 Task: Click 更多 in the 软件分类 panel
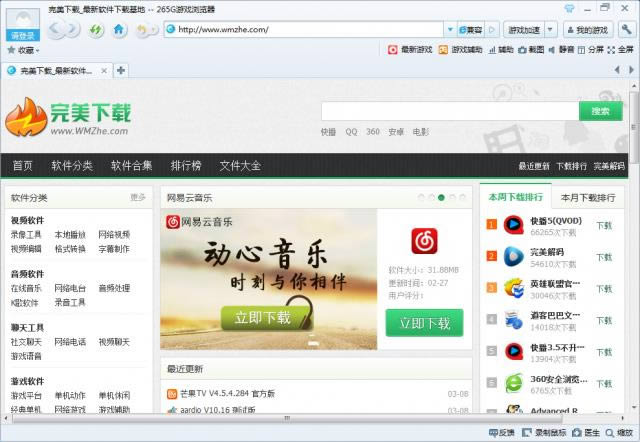coord(138,198)
